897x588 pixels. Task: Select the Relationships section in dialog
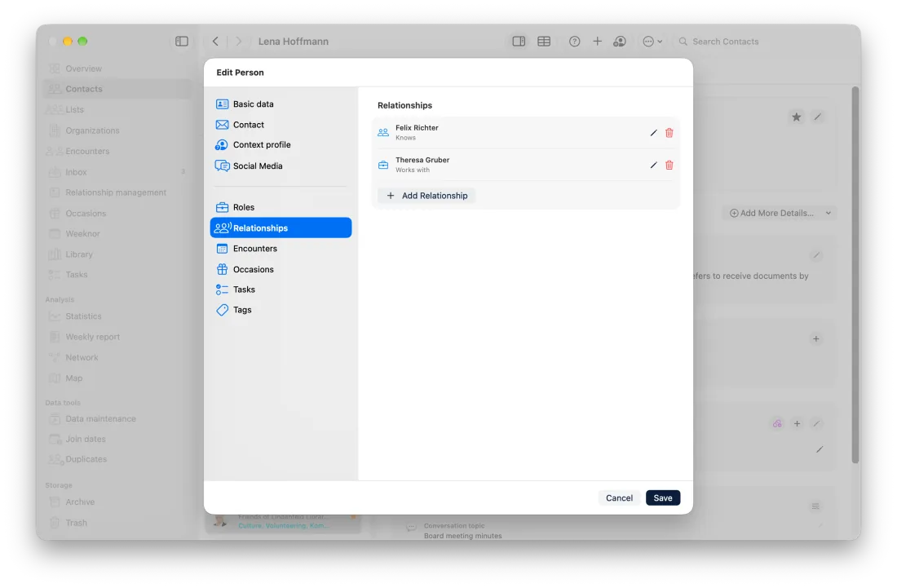tap(281, 228)
